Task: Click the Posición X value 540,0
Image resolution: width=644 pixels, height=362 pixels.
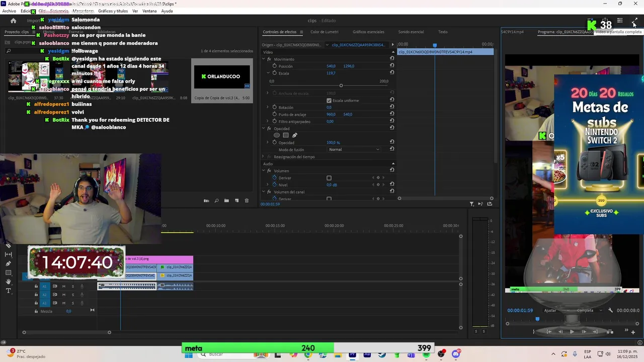Action: tap(331, 66)
